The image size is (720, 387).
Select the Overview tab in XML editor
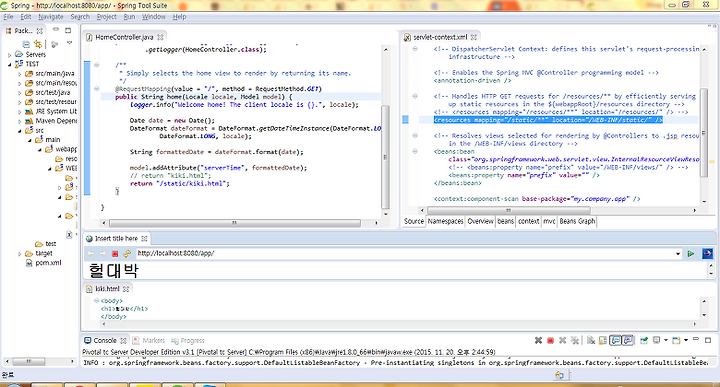[480, 221]
